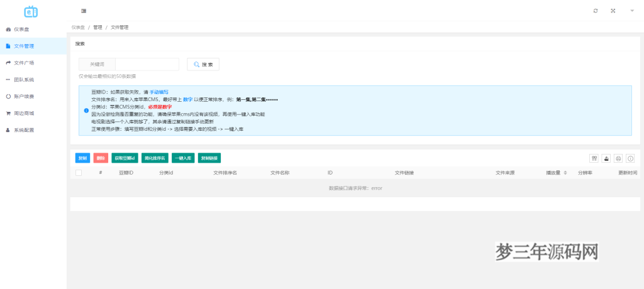
Task: Collapse the sidebar with the menu toggle icon
Action: pos(84,11)
